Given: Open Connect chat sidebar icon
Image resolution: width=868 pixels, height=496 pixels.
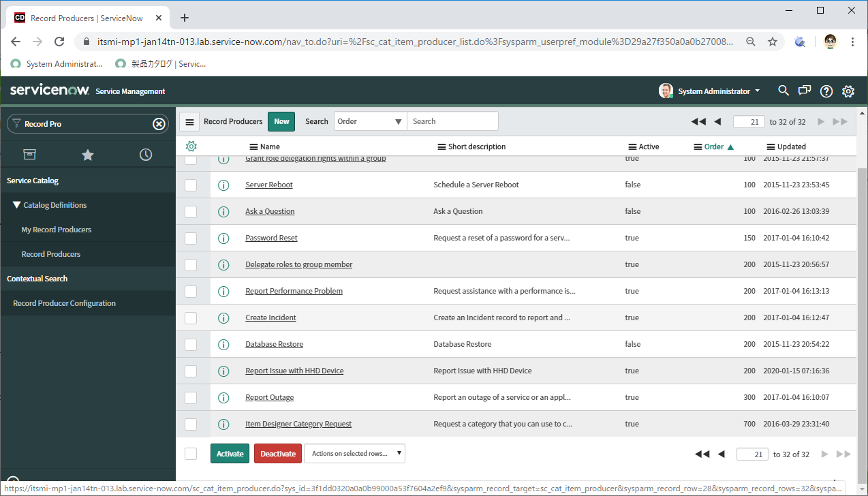Looking at the screenshot, I should [x=805, y=91].
